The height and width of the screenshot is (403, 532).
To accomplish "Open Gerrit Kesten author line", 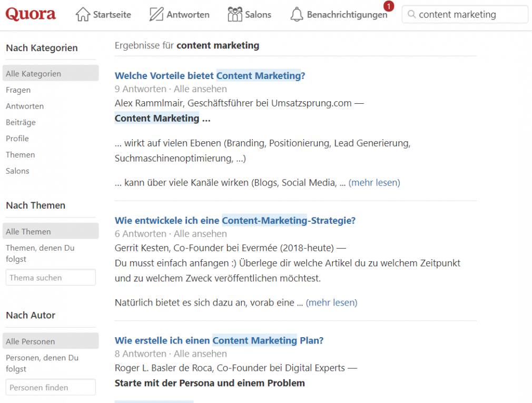I will point(230,248).
